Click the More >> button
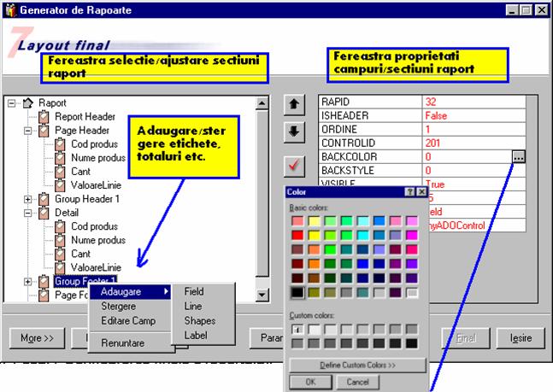Viewport: 553px width, 392px height. point(38,338)
